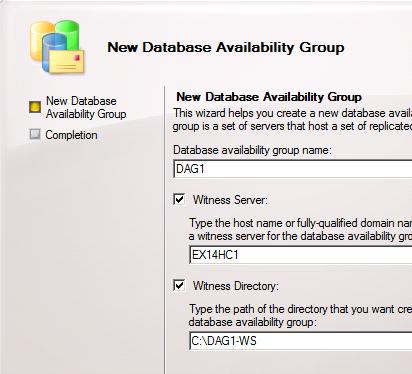The image size is (412, 374).
Task: Uncheck the Witness Server checkbox
Action: (x=179, y=200)
